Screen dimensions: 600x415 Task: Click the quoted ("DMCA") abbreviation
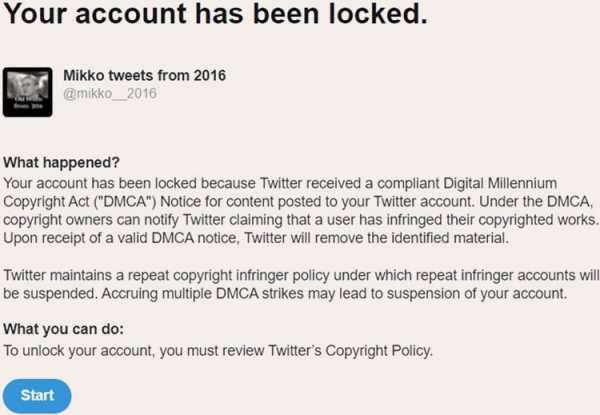point(125,202)
